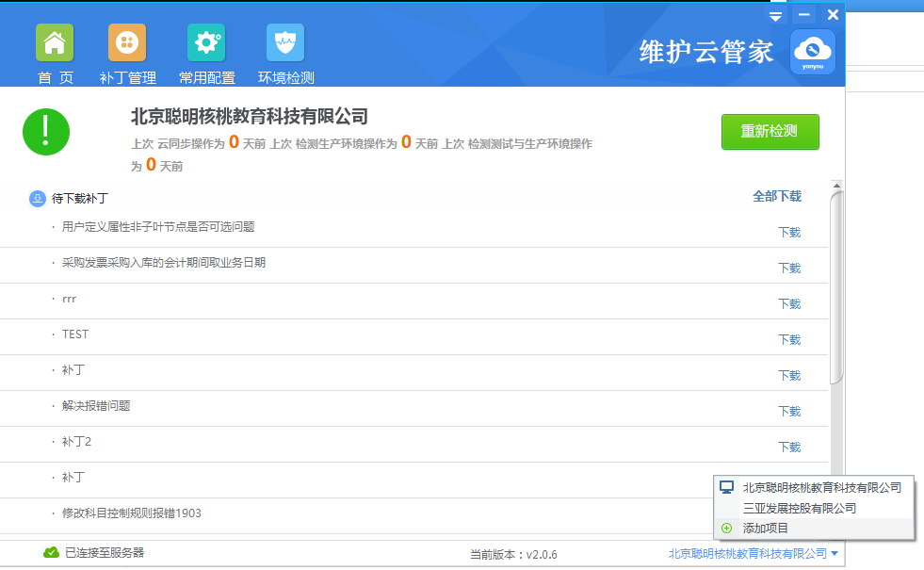Download the 补丁2 patch
The width and height of the screenshot is (924, 570).
789,447
